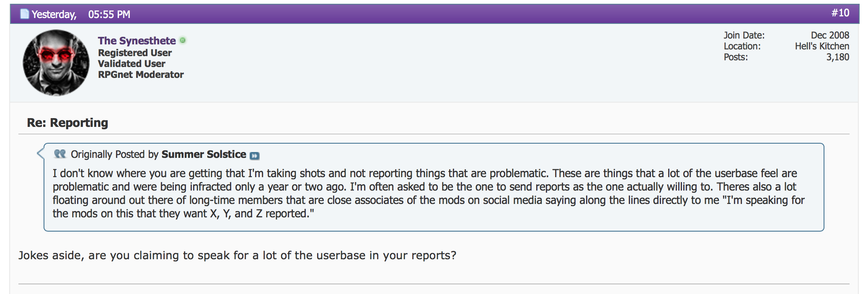Click the post count 3,180

[x=837, y=57]
